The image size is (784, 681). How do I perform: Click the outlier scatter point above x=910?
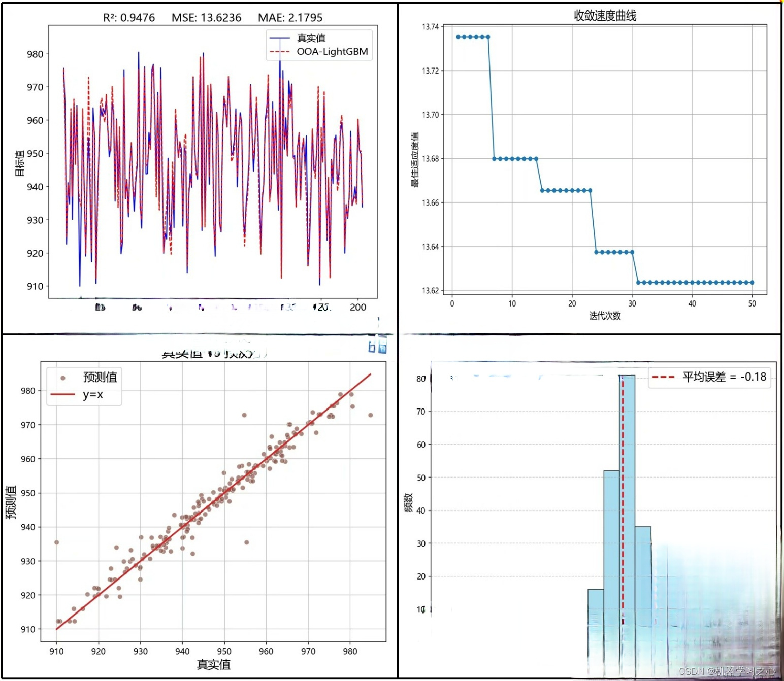[x=56, y=542]
